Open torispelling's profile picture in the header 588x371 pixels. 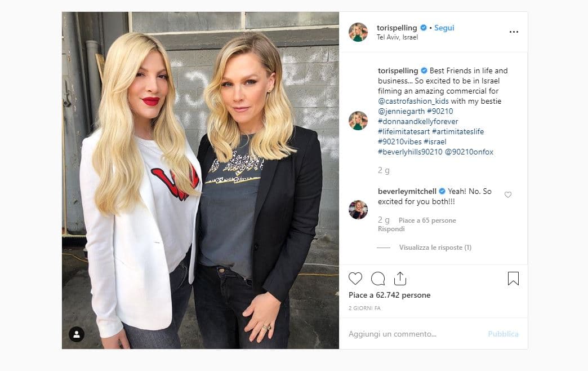coord(358,32)
